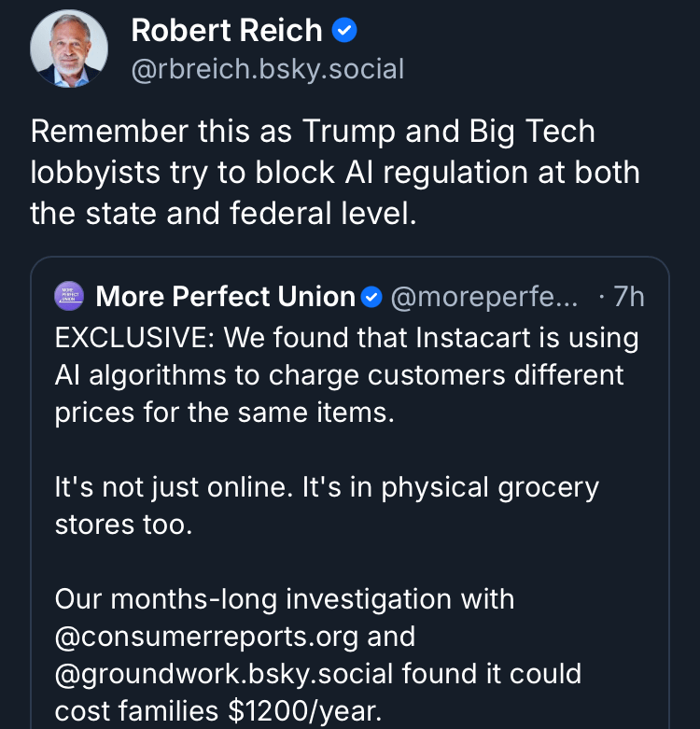Click the Robert Reich display name

point(227,30)
